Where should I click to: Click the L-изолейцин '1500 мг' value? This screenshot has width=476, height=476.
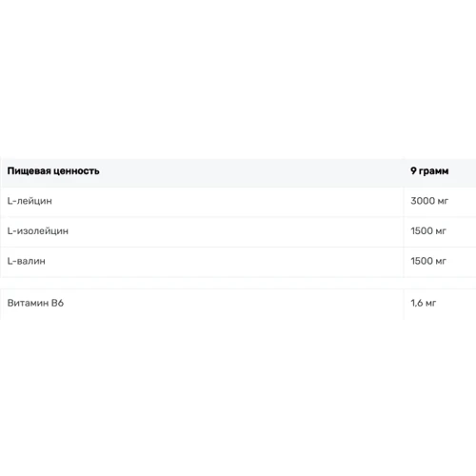point(428,231)
